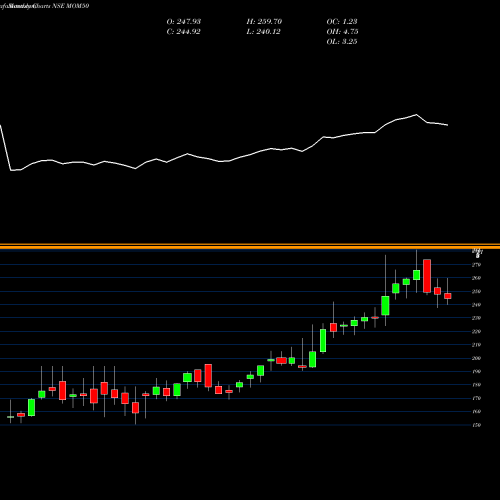Viewport: 500px width, 500px height.
Task: Click the OL: 3.25 reading
Action: pos(342,42)
